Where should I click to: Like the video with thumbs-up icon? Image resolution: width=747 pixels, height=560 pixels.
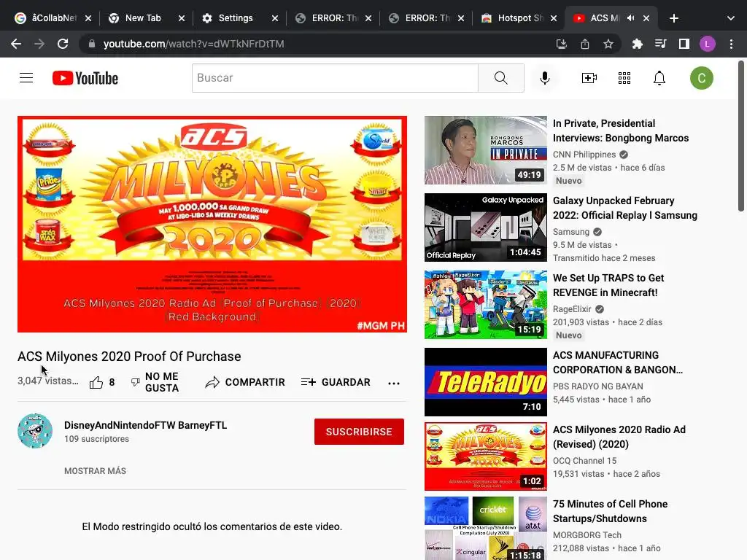pos(96,382)
